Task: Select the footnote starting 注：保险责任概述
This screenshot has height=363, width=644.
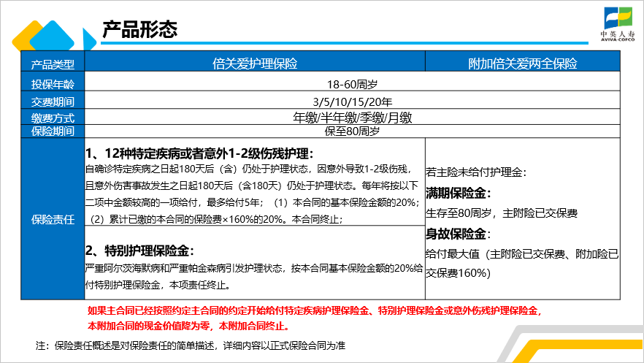Action: [x=190, y=345]
